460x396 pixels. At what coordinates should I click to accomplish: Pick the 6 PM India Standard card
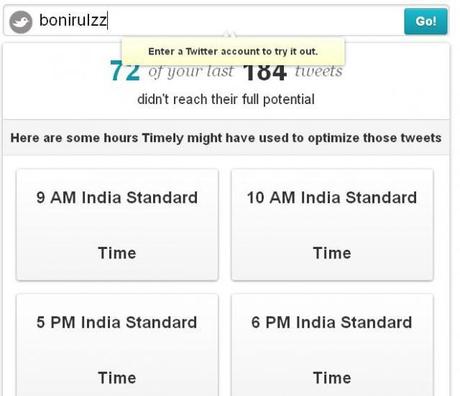coord(332,345)
